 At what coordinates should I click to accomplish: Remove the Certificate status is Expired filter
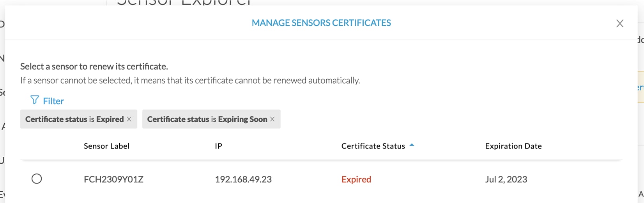point(129,119)
